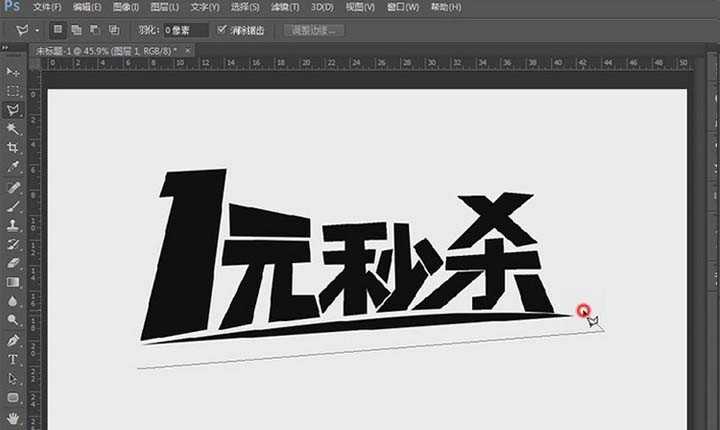Select the Brush tool
720x430 pixels.
click(13, 206)
